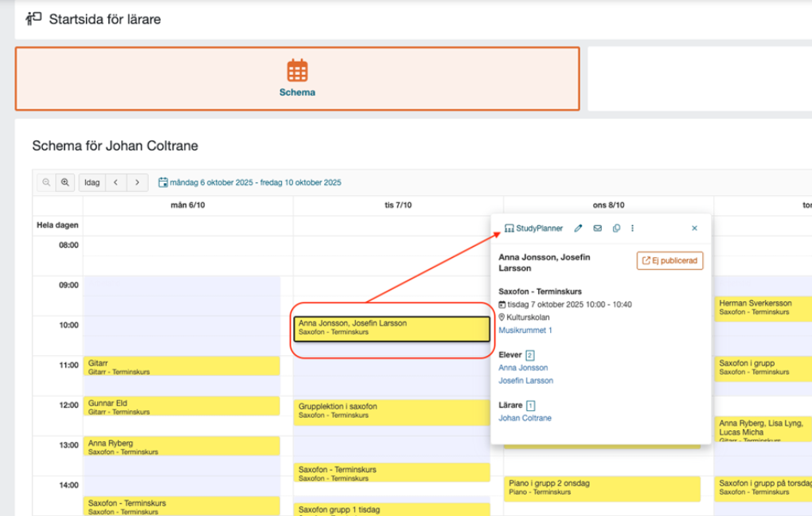Open Tuesday Saxofon - Terminskurs block near 13:30
This screenshot has height=516, width=812.
[x=392, y=472]
